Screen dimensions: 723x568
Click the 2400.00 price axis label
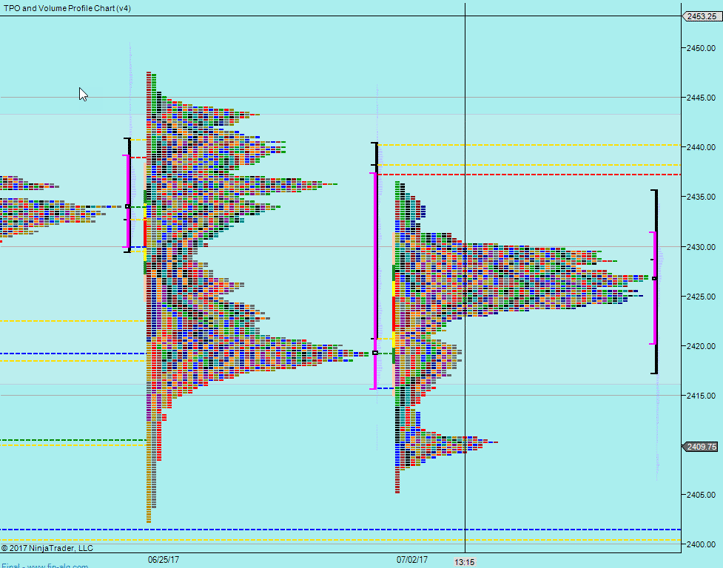pyautogui.click(x=699, y=544)
